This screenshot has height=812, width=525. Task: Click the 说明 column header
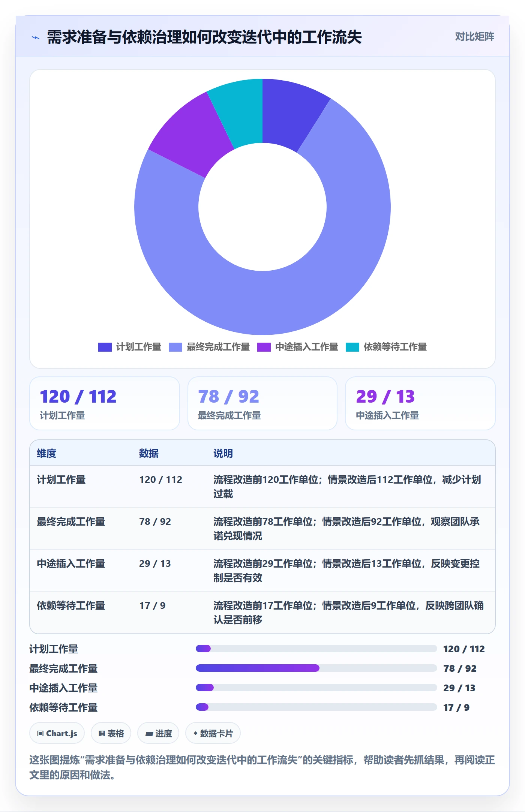pos(223,453)
